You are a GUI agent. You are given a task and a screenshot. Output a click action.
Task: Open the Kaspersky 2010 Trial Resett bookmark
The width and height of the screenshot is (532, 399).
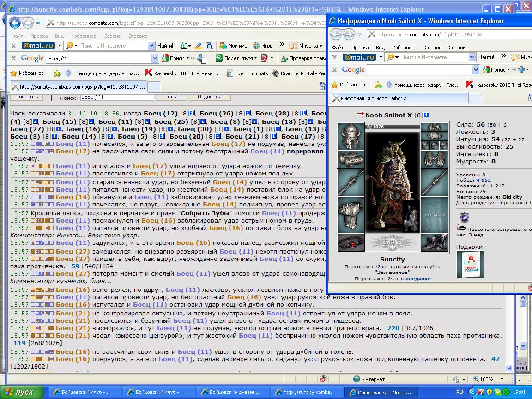pyautogui.click(x=183, y=73)
